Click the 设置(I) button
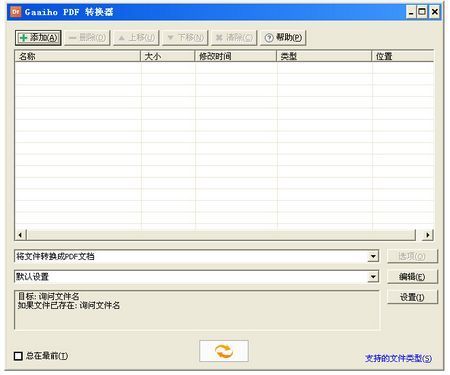This screenshot has height=375, width=450. (412, 297)
